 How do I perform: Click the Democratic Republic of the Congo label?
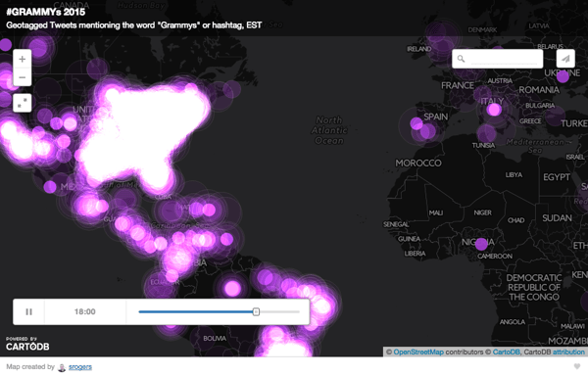point(534,287)
